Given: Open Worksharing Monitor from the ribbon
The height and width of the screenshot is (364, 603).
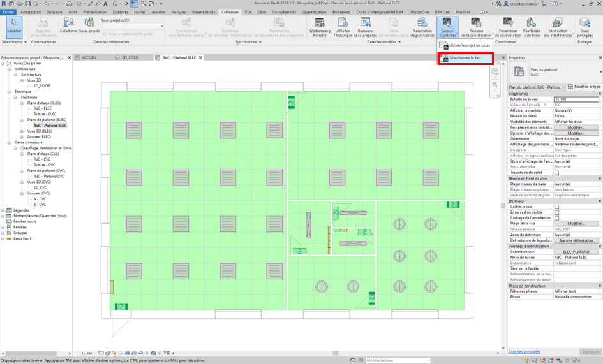Looking at the screenshot, I should [x=319, y=24].
